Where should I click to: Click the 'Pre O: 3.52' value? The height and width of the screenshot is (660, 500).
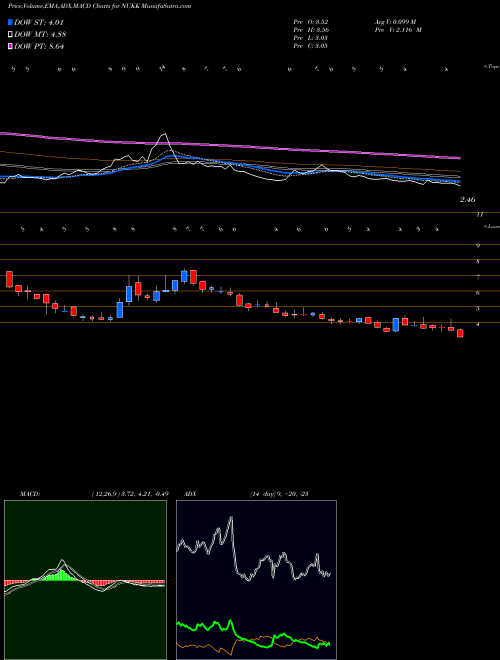311,22
